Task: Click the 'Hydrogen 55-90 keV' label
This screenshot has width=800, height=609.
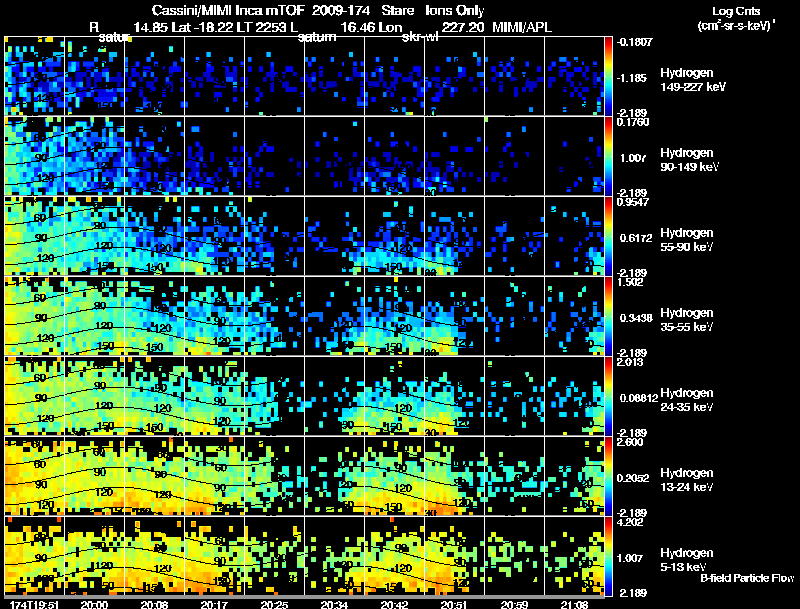Action: click(x=687, y=240)
